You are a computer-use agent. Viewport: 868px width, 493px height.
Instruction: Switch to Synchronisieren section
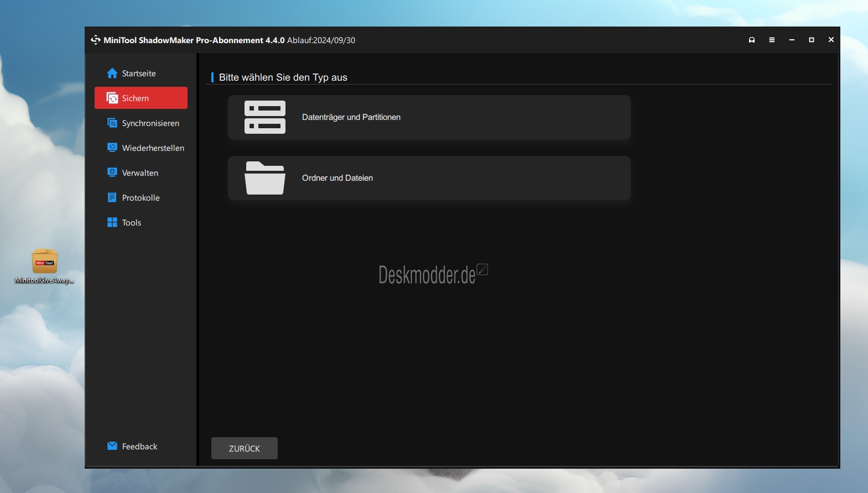[x=150, y=123]
